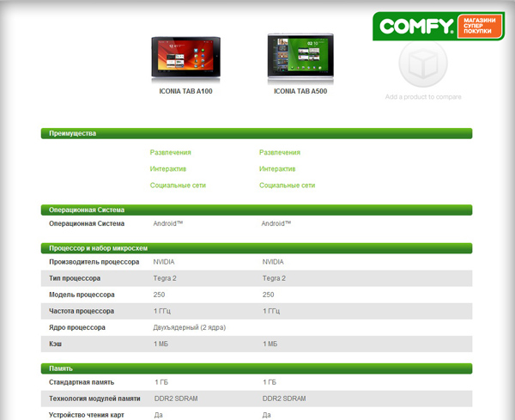Image resolution: width=515 pixels, height=420 pixels.
Task: Select 1 ГБ memory value for A500
Action: [270, 382]
